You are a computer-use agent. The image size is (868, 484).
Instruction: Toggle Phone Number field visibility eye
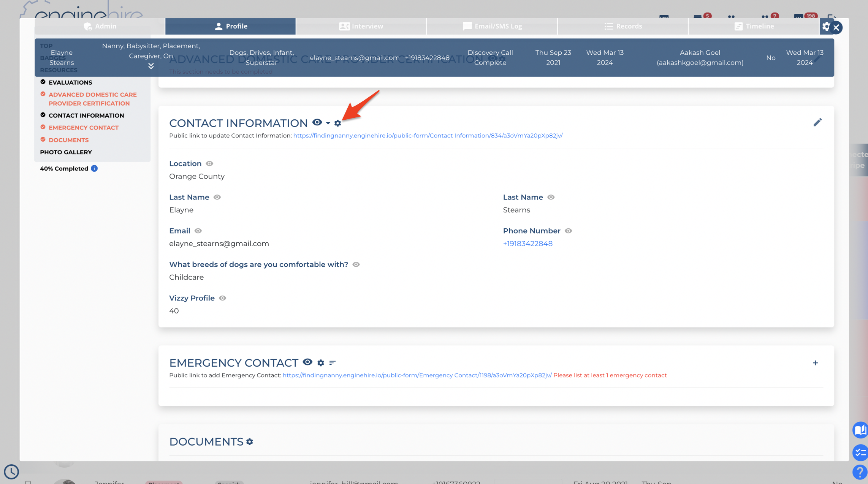568,231
